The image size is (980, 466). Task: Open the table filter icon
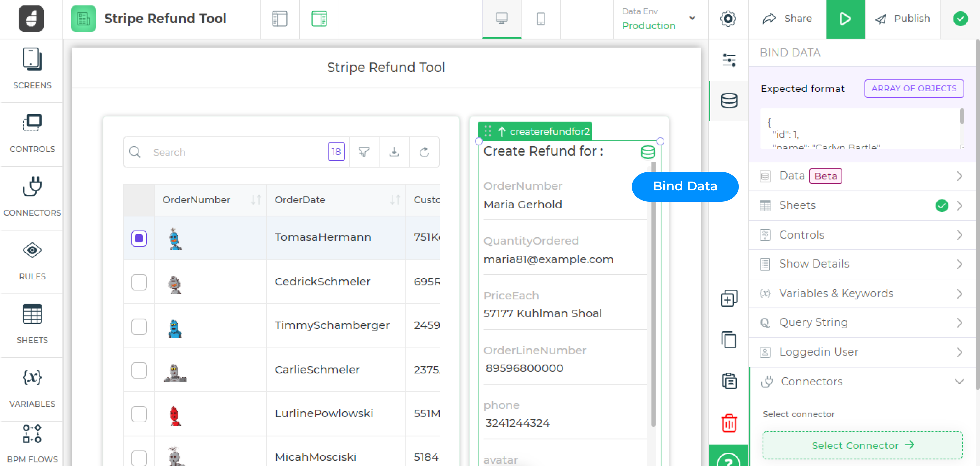click(x=364, y=152)
